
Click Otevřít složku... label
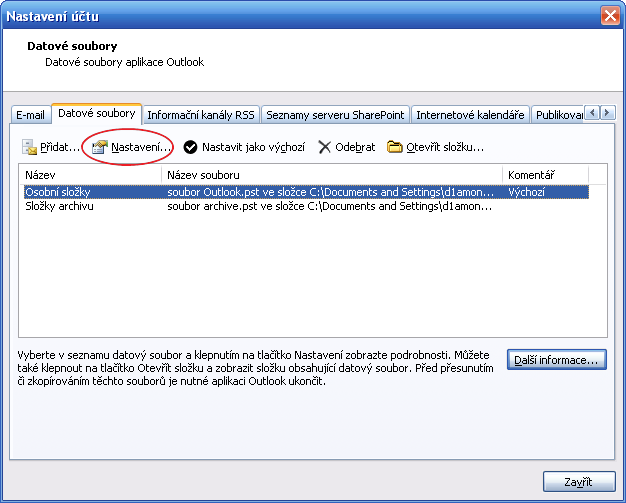(x=445, y=147)
